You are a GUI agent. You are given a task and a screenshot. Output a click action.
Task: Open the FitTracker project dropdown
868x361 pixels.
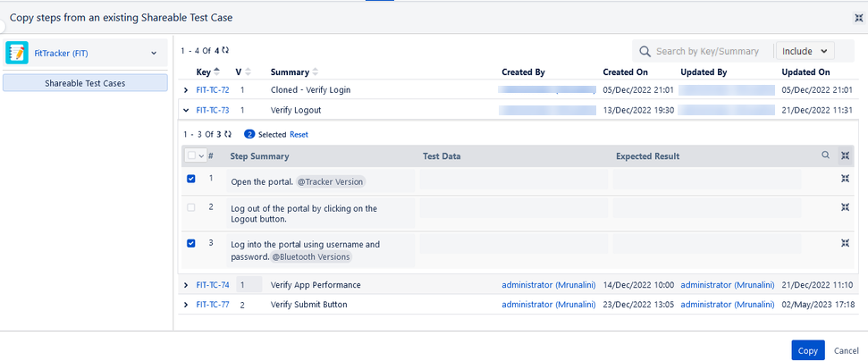pyautogui.click(x=154, y=53)
